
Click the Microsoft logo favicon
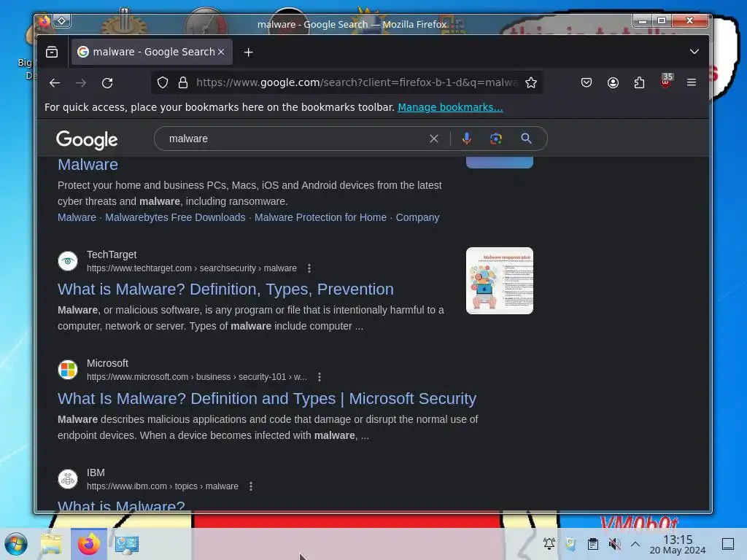pos(68,370)
